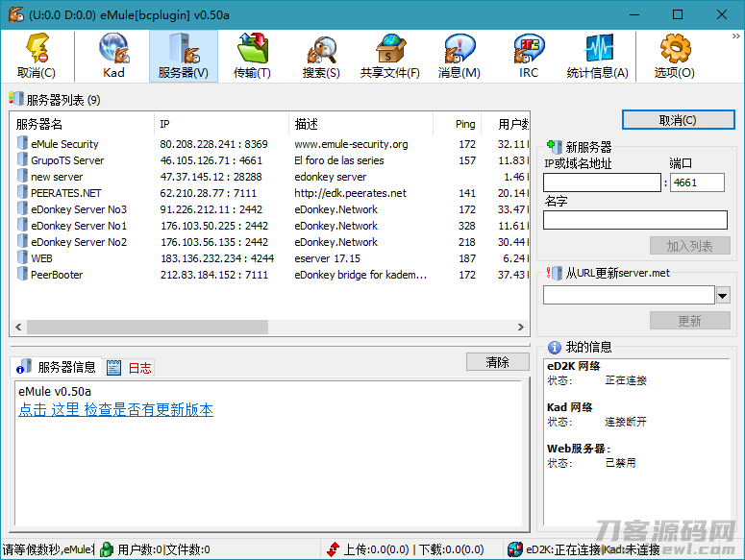Click the upload/download arrows status icon
Viewport: 745px width, 560px height.
(x=333, y=549)
